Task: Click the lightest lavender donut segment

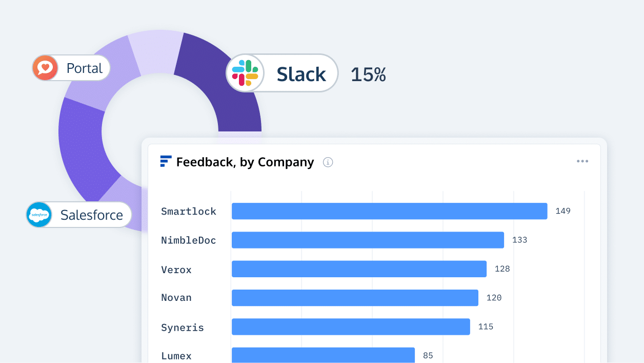Action: [x=153, y=51]
